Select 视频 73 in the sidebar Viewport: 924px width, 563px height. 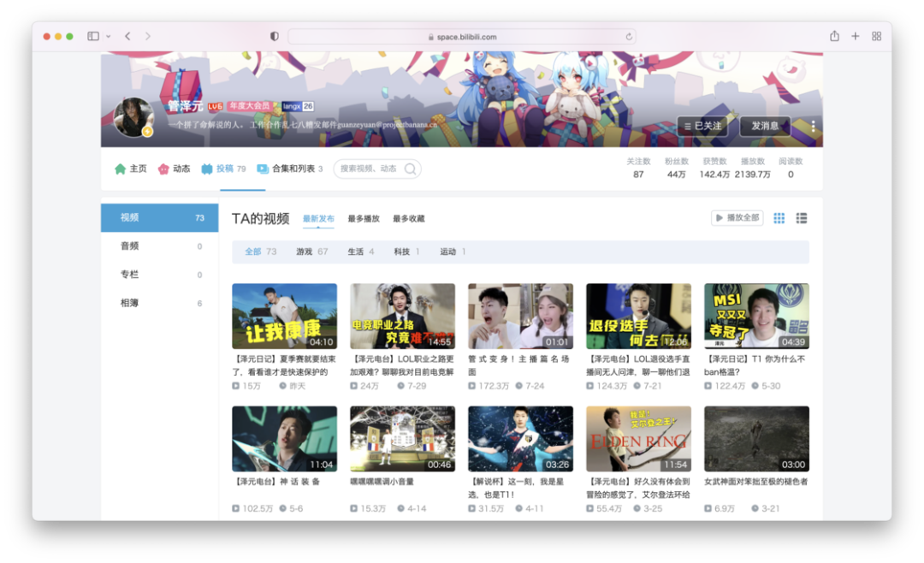tap(160, 217)
